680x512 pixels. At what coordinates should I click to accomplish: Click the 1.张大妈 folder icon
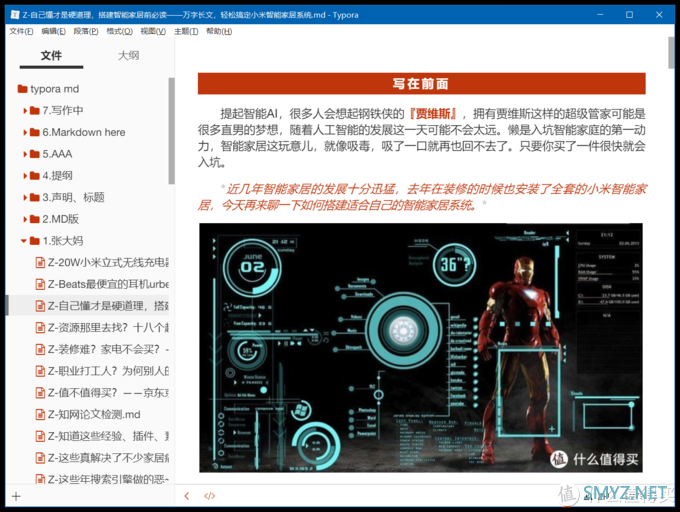point(35,241)
